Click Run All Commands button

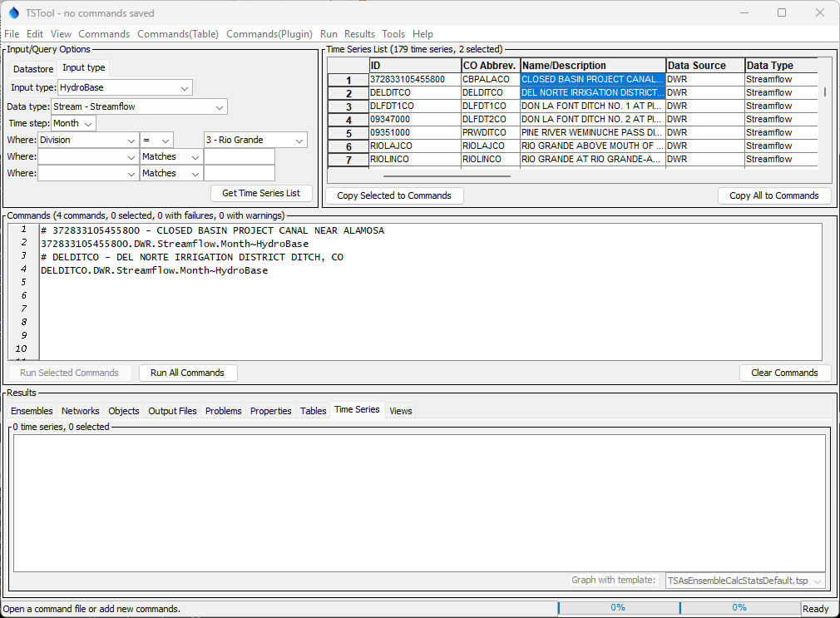[187, 373]
